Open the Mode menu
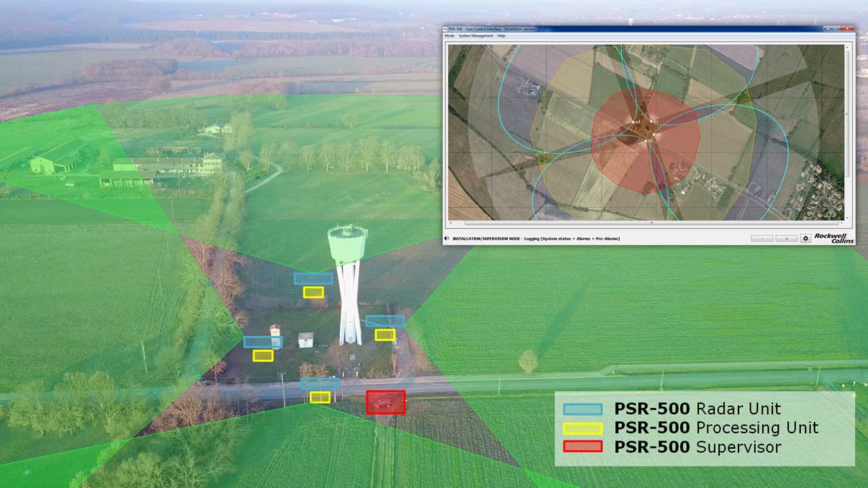 449,36
